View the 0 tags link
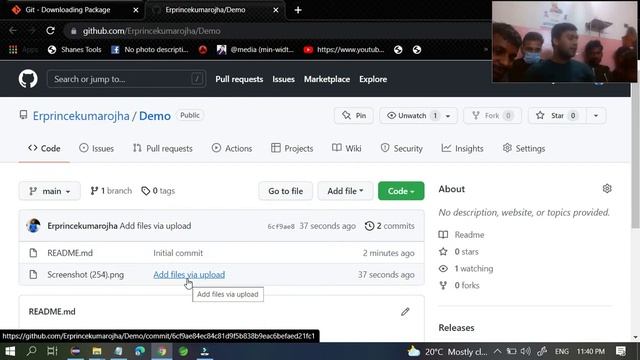The image size is (640, 360). tap(158, 191)
